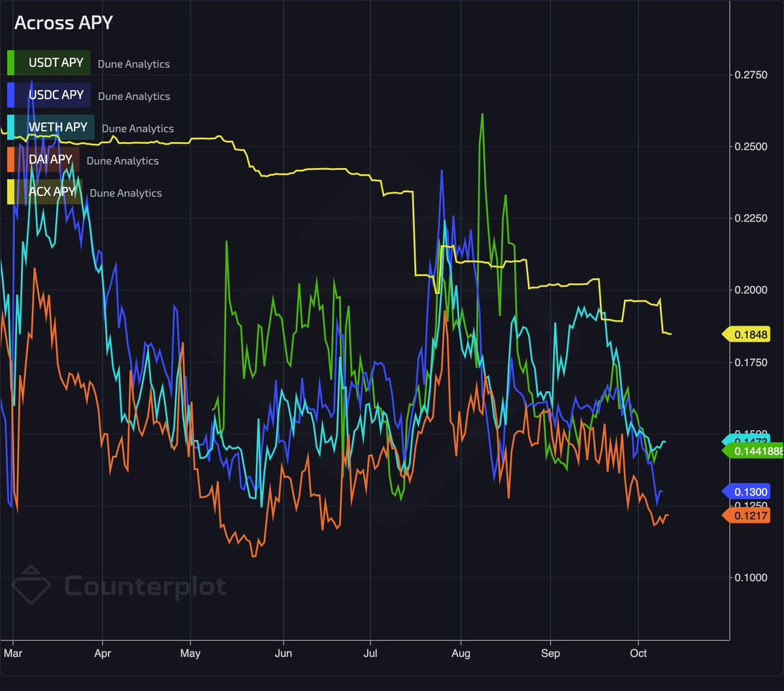Click the Sep x-axis label

(x=551, y=653)
